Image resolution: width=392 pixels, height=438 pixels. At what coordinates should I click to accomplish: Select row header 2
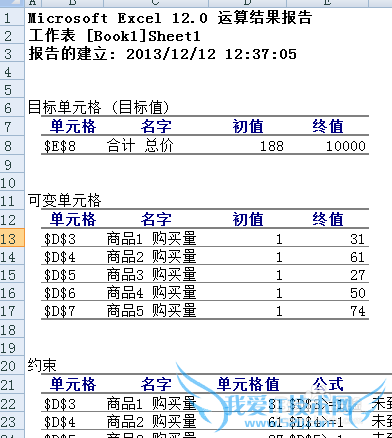coord(12,36)
